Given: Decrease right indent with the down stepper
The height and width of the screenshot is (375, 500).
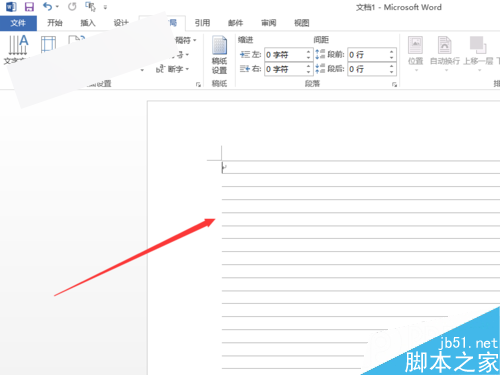Looking at the screenshot, I should coord(309,72).
